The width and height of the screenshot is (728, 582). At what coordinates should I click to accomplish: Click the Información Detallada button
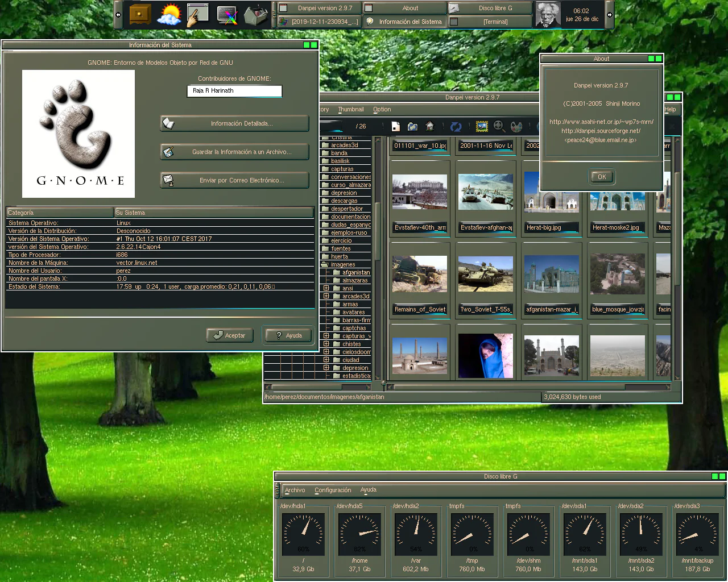tap(234, 123)
